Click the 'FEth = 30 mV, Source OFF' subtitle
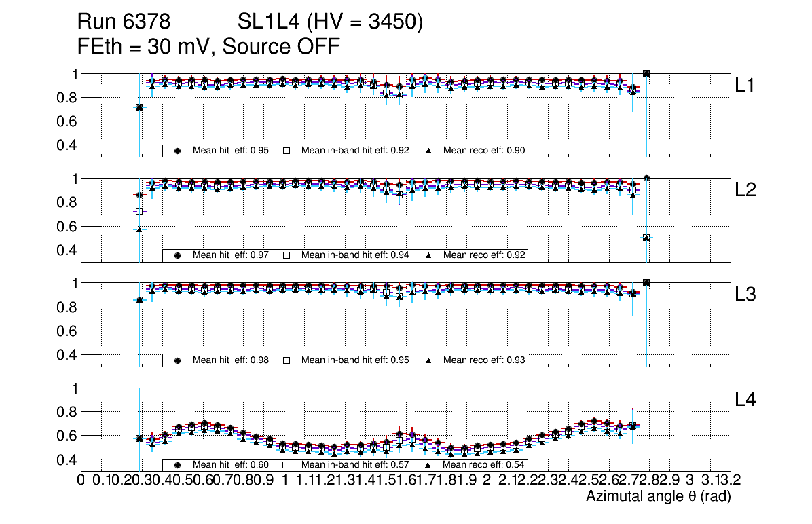 coord(208,46)
